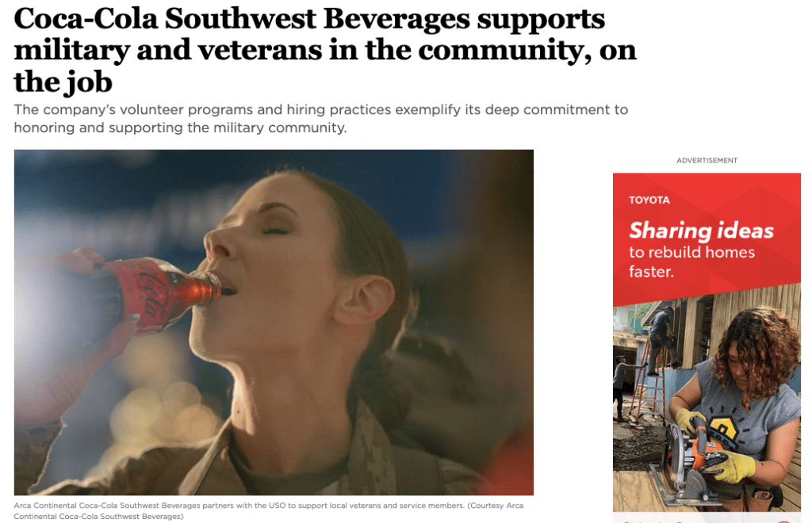Click the white strip below Toyota ad photo
This screenshot has height=523, width=812.
click(707, 517)
